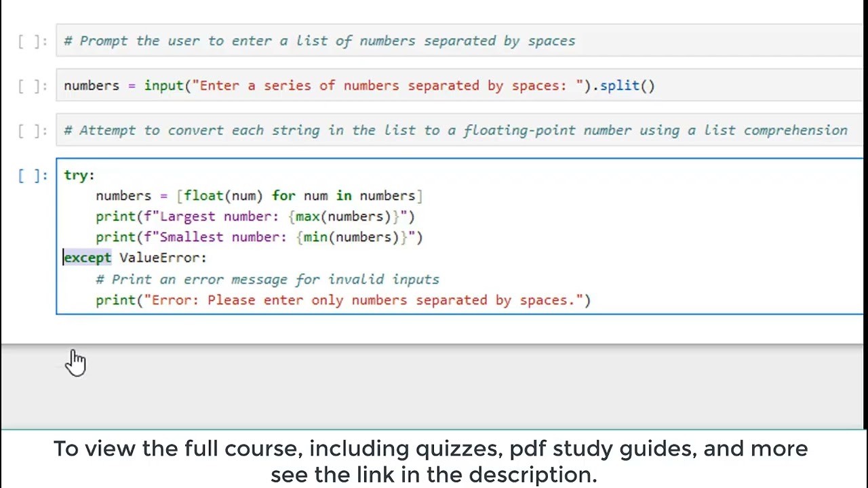
Task: Click the execution prompt of the first comment cell
Action: pyautogui.click(x=33, y=41)
